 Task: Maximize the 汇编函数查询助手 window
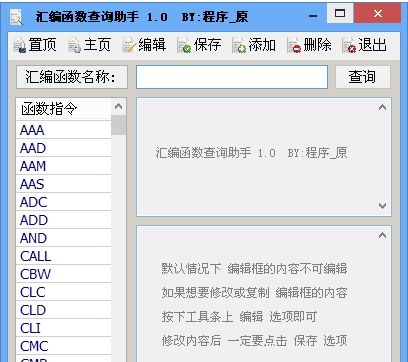[x=340, y=13]
